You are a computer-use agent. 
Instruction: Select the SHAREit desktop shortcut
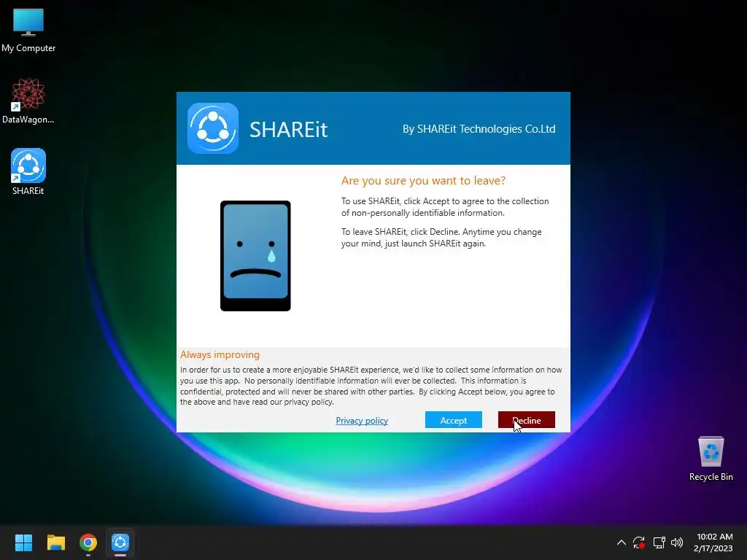tap(28, 172)
